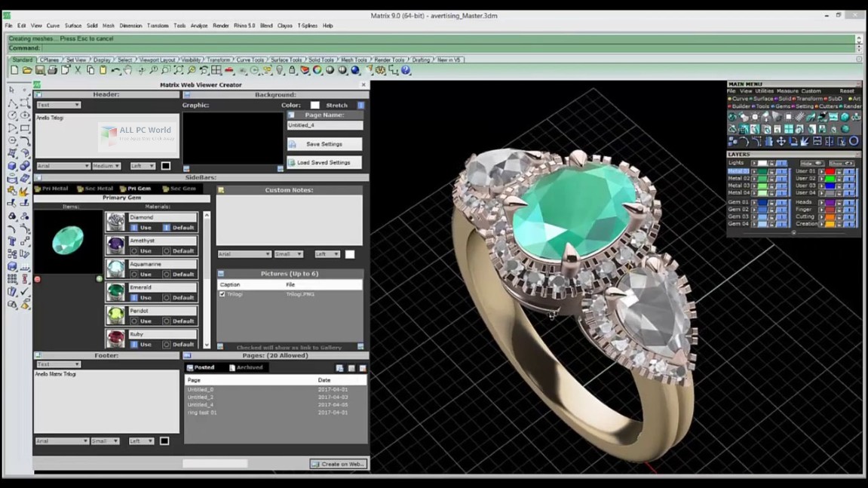Select the Pan hand tool icon

click(x=128, y=70)
